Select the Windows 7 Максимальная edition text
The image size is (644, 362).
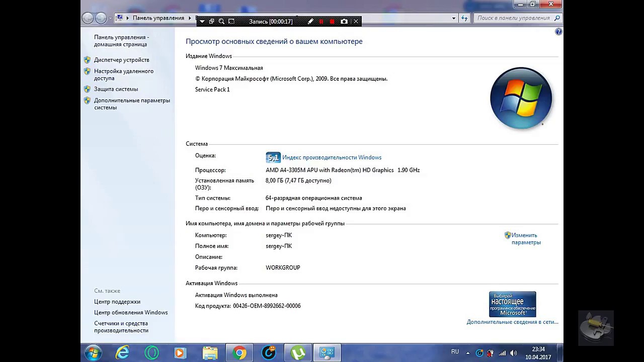click(x=229, y=68)
